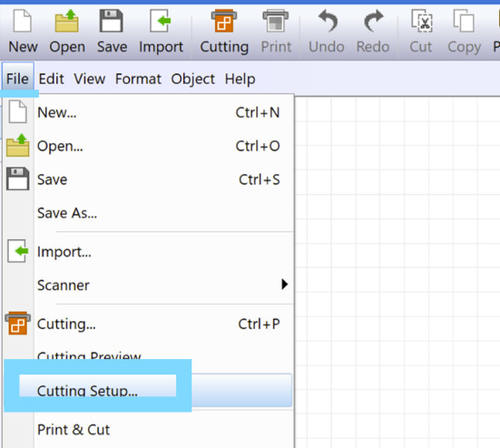Open the Format menu
This screenshot has height=448, width=500.
click(x=138, y=78)
